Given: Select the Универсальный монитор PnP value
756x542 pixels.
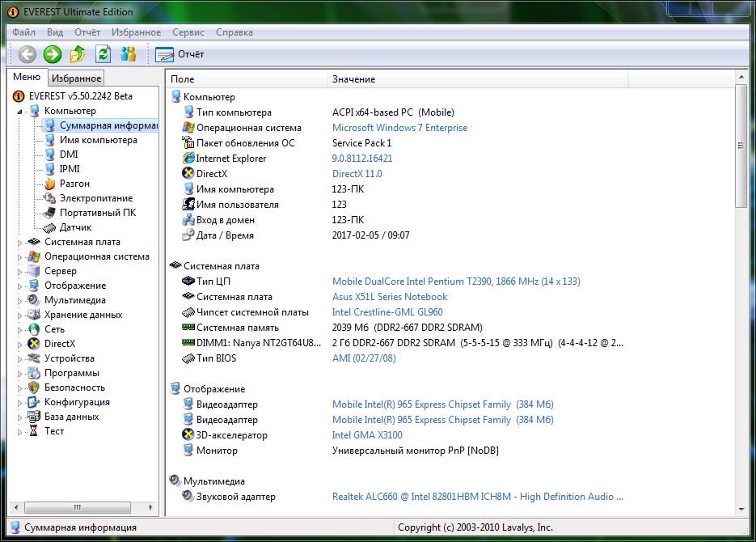Looking at the screenshot, I should [x=415, y=451].
